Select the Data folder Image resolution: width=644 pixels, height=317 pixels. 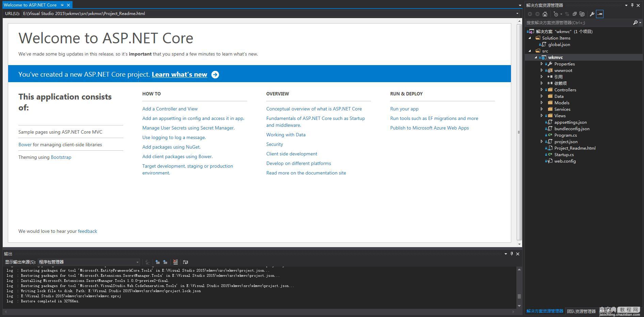pyautogui.click(x=559, y=96)
